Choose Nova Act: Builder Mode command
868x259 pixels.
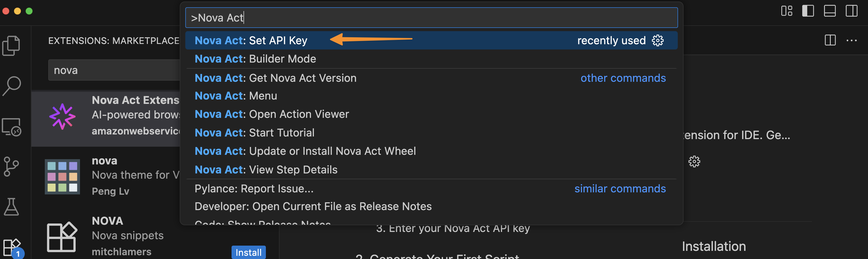click(x=255, y=59)
